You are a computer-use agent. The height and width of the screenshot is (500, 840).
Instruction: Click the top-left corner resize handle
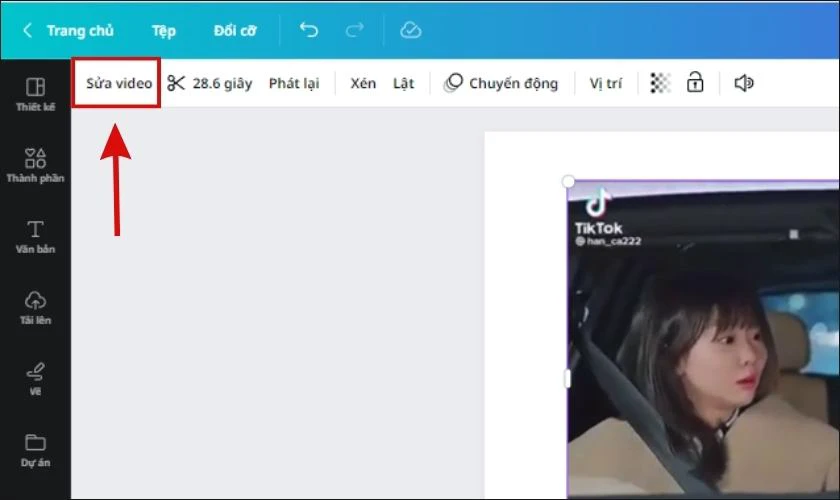click(x=568, y=181)
